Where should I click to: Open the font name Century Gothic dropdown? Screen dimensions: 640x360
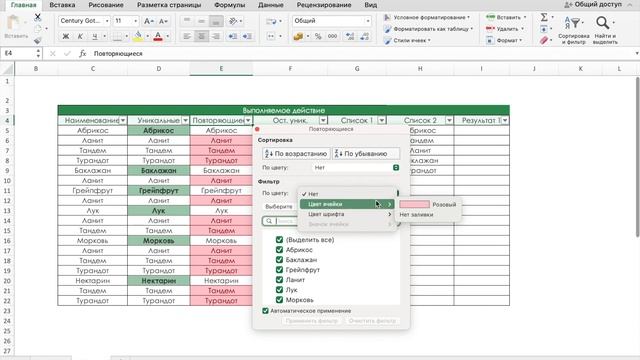pos(107,21)
